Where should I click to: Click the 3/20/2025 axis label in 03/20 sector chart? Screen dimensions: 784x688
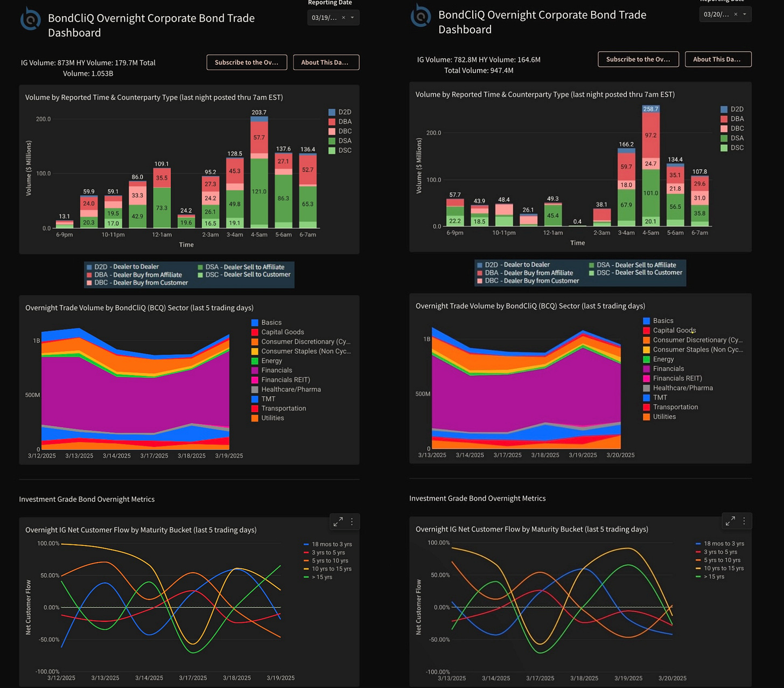click(620, 455)
